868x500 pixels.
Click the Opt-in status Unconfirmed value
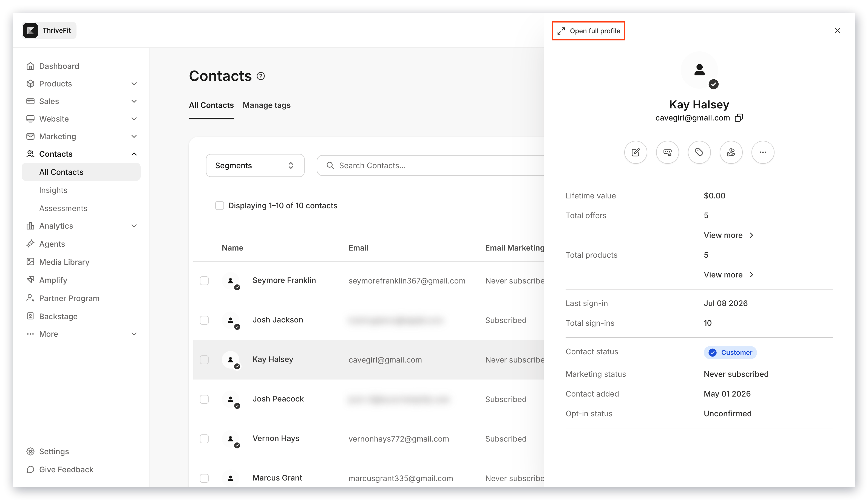coord(727,414)
